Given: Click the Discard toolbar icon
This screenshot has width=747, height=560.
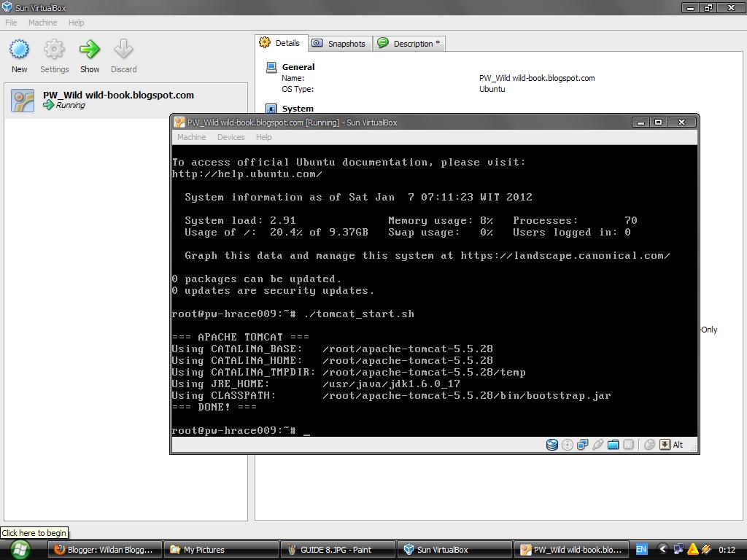Looking at the screenshot, I should [x=123, y=49].
